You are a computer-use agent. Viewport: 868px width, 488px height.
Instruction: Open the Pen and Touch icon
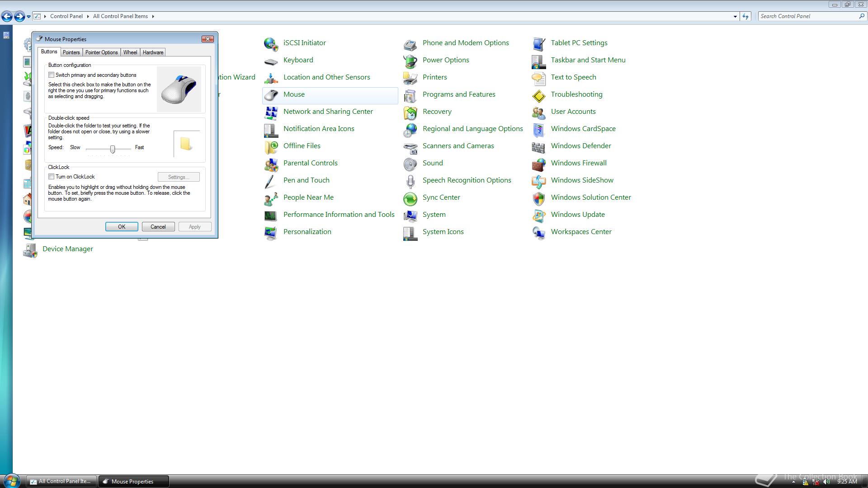[x=271, y=181]
